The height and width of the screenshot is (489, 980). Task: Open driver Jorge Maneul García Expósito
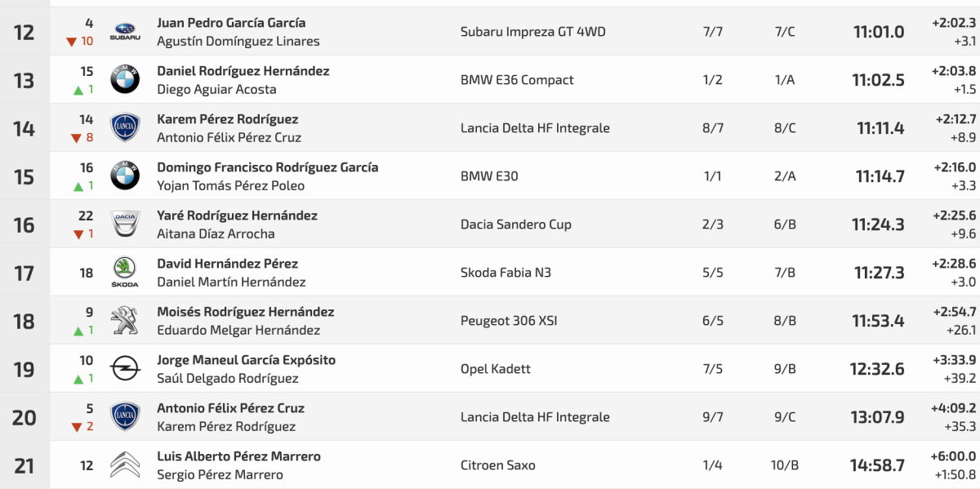(x=246, y=360)
